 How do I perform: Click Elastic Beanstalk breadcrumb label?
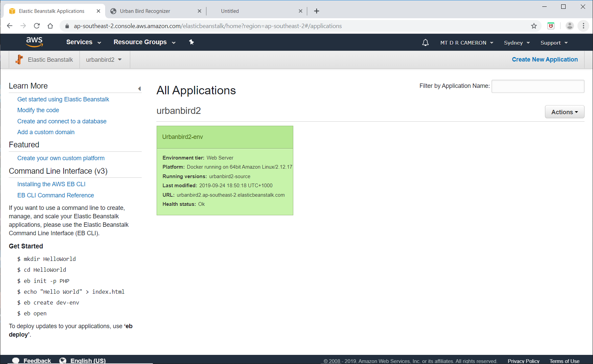click(x=50, y=59)
